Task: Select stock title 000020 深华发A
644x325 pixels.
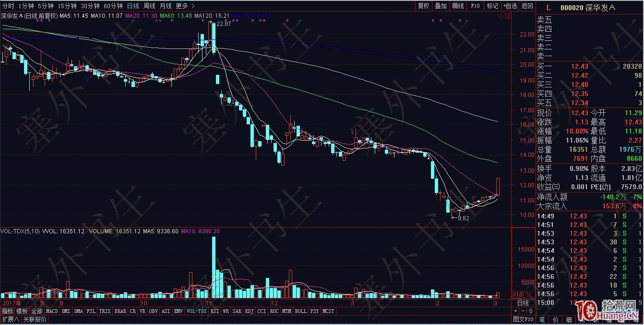Action: pyautogui.click(x=587, y=7)
